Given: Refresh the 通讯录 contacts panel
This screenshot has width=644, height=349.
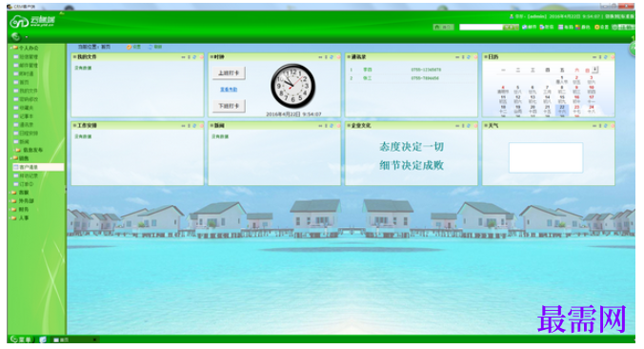Looking at the screenshot, I should (x=469, y=57).
